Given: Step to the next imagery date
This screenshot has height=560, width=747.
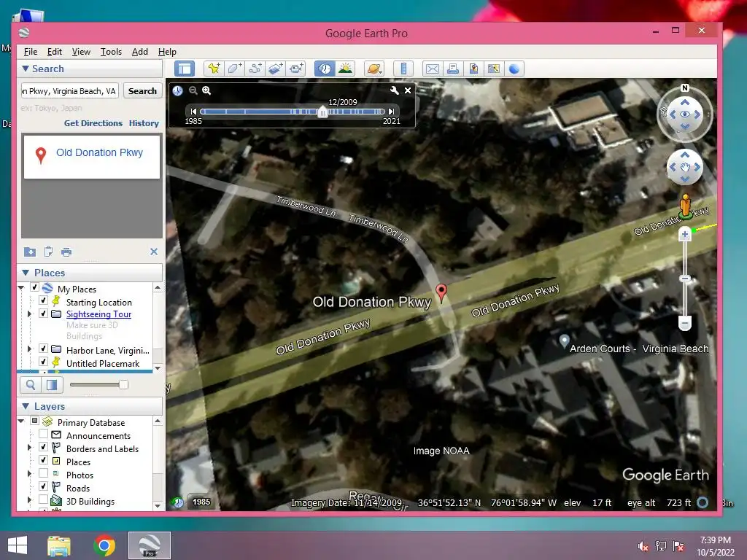Looking at the screenshot, I should 391,112.
